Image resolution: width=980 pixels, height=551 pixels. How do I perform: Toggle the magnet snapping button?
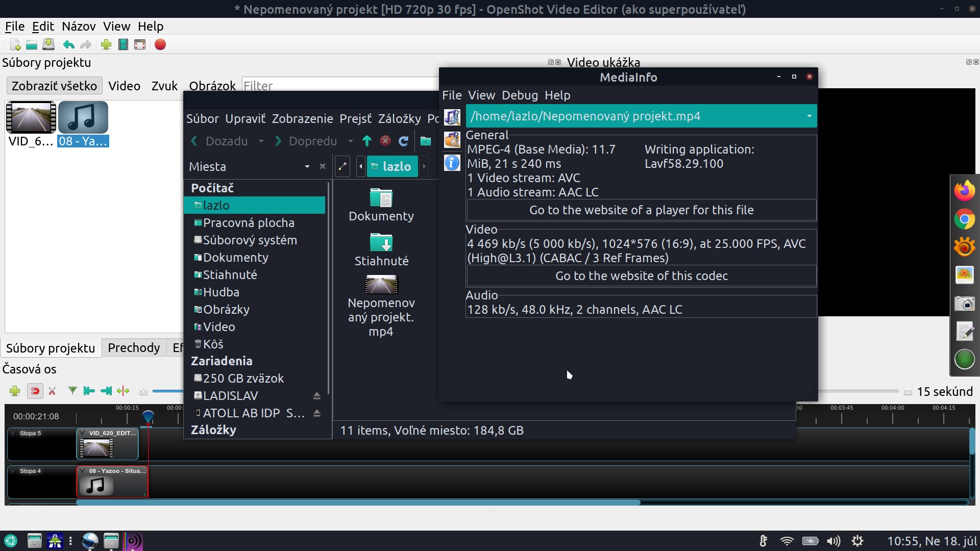(x=35, y=391)
